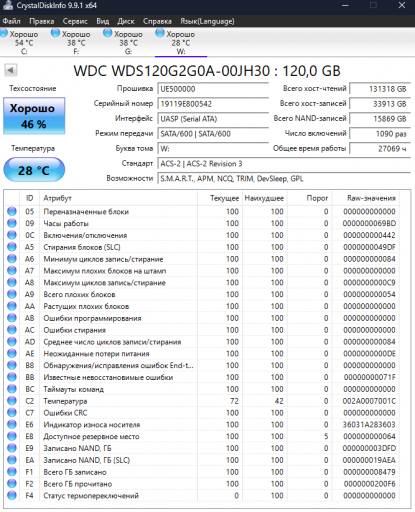The height and width of the screenshot is (512, 415).
Task: Click the host reads value 131318 GB
Action: point(380,89)
